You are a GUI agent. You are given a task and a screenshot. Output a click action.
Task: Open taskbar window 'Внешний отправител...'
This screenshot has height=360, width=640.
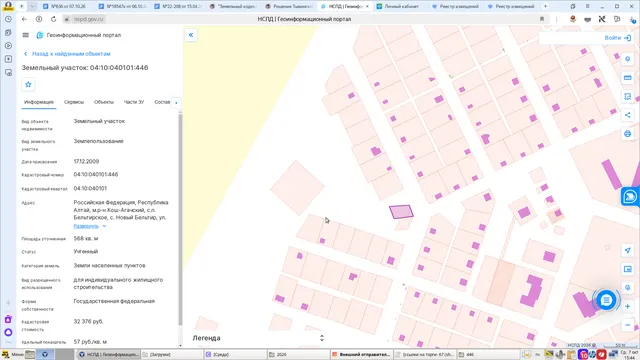(x=362, y=354)
